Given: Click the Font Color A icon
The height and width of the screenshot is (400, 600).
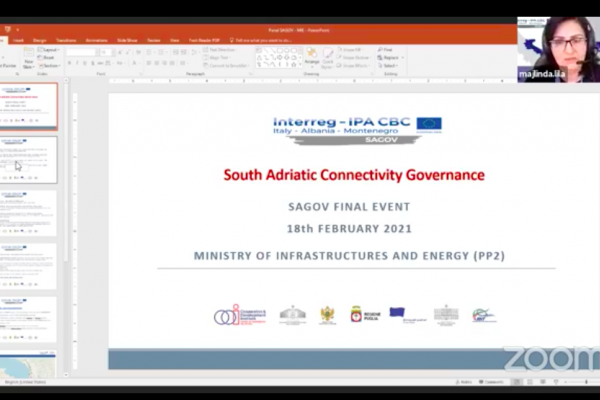Looking at the screenshot, I should coord(134,63).
